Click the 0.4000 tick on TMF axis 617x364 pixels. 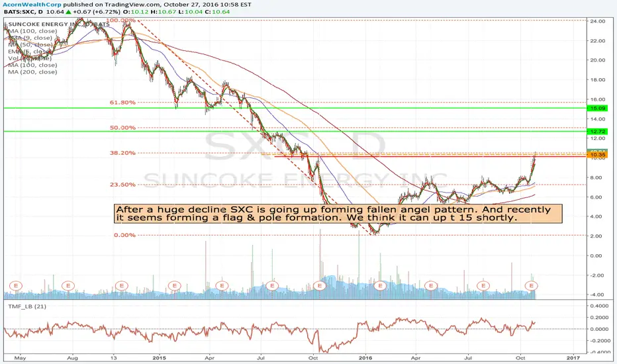[x=599, y=306]
